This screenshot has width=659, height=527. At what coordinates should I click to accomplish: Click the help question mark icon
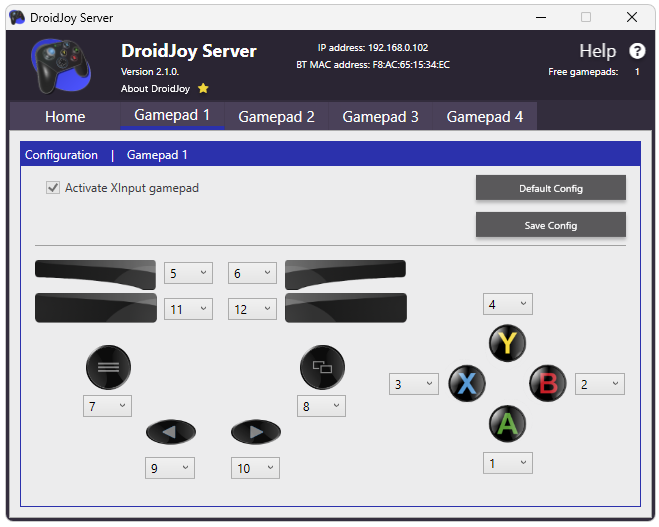(637, 51)
